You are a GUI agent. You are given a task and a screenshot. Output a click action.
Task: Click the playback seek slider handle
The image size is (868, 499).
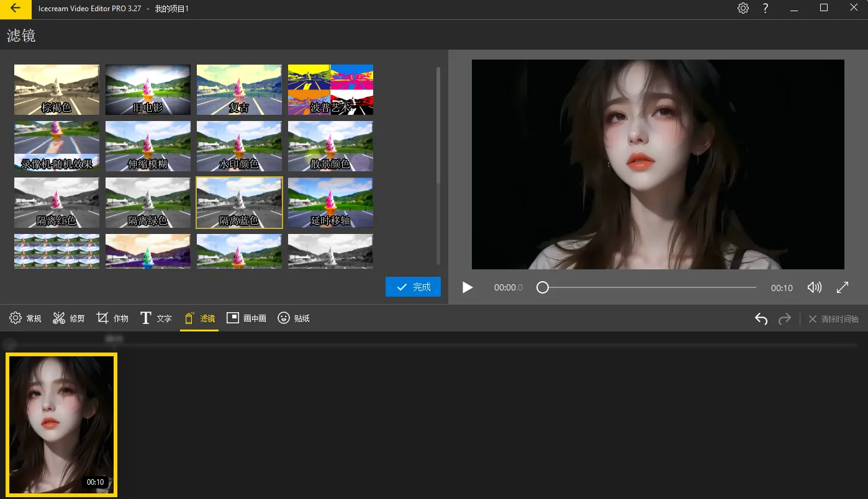[543, 287]
